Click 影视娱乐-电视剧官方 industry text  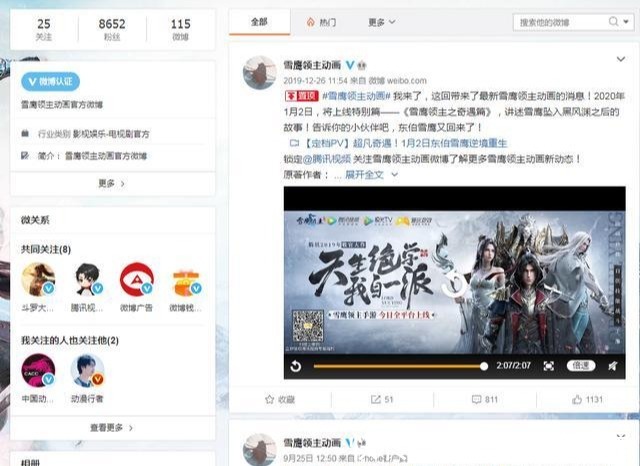pyautogui.click(x=111, y=134)
